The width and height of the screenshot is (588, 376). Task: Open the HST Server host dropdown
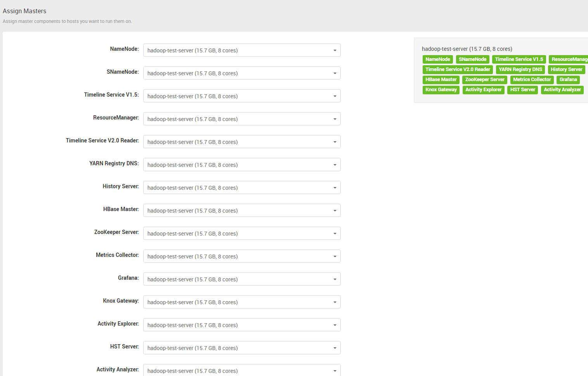(x=241, y=348)
